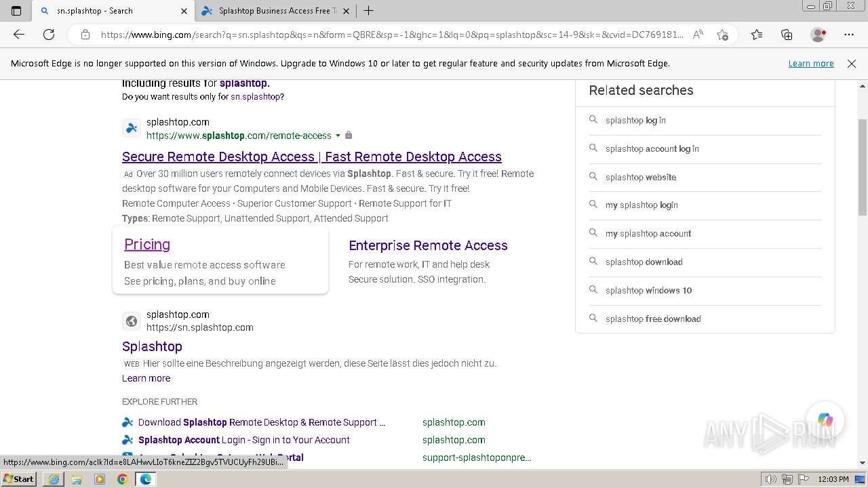Open the Collections icon
Screen dimensions: 868x488
(x=787, y=35)
